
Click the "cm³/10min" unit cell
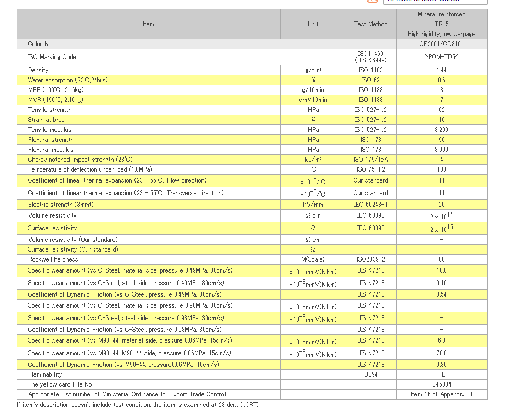pyautogui.click(x=313, y=100)
